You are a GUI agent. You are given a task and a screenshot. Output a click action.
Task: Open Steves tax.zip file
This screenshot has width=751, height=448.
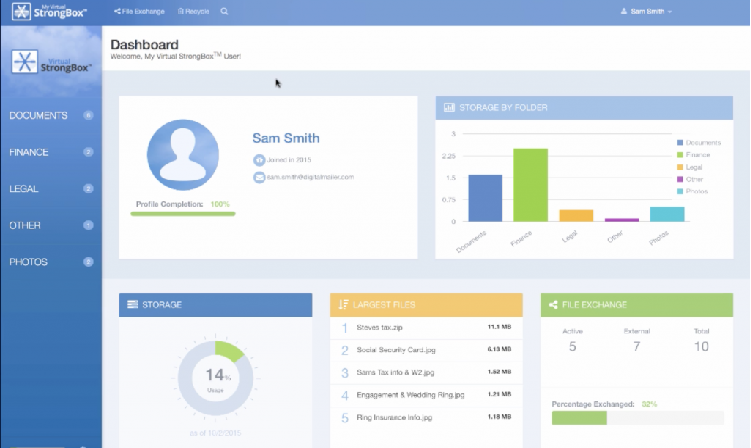379,327
